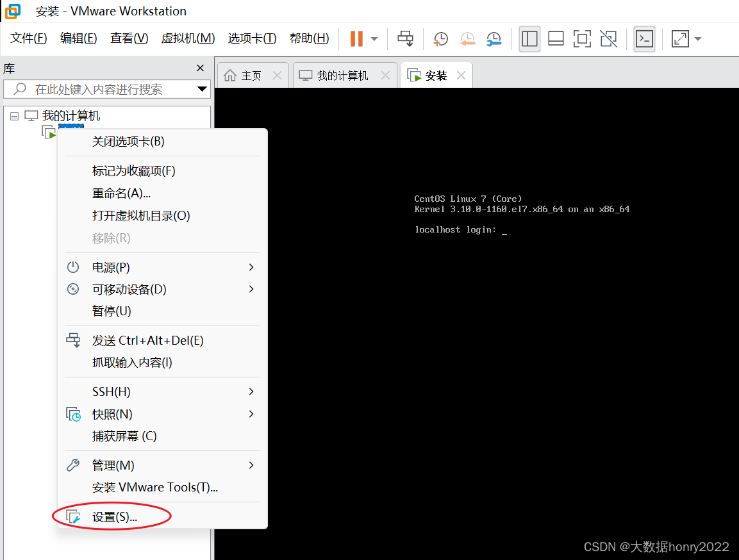Choose 关闭选项卡(B) from context menu
739x560 pixels.
coord(162,142)
